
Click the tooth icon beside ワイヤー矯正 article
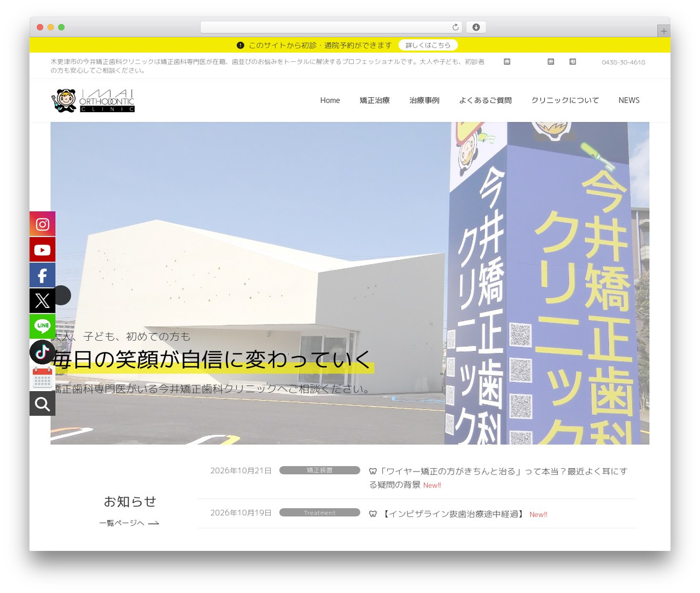[x=373, y=471]
